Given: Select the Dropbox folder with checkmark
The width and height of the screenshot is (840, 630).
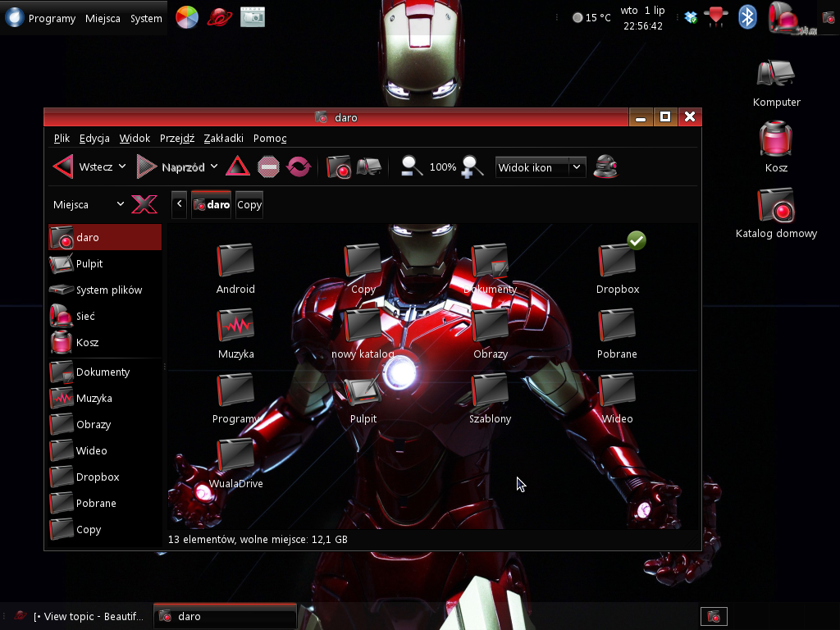Looking at the screenshot, I should [617, 261].
